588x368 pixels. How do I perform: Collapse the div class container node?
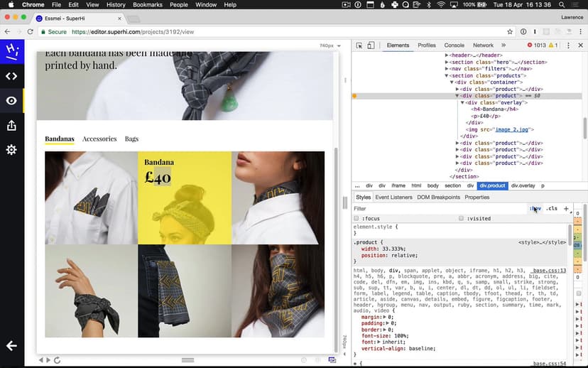(452, 82)
